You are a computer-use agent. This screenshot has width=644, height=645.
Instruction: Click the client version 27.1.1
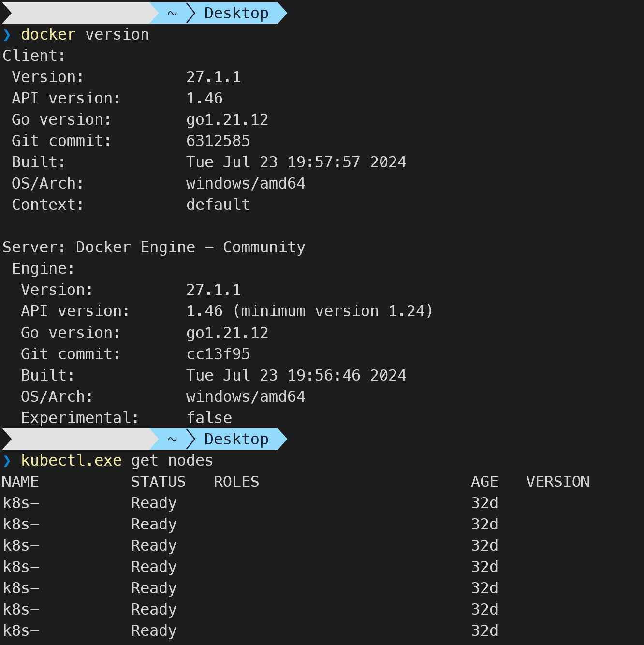(214, 77)
